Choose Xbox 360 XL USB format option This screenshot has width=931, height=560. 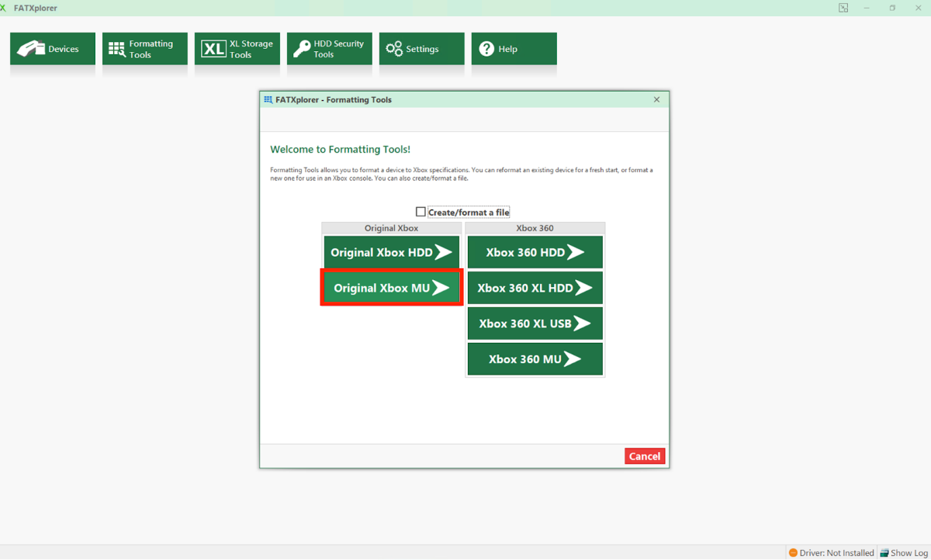pos(535,323)
